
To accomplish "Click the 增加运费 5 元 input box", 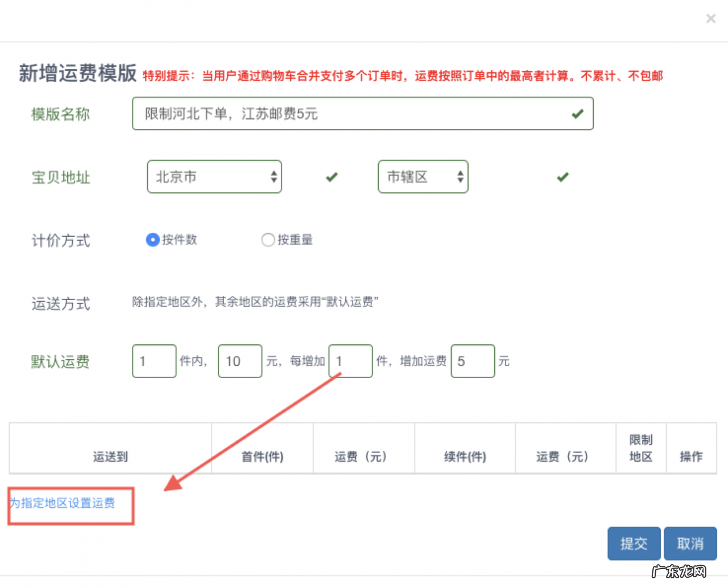I will [x=473, y=361].
